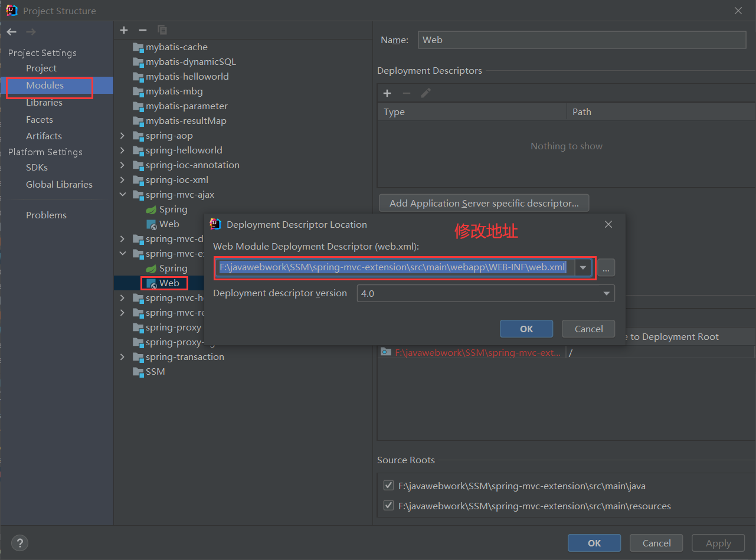756x560 pixels.
Task: Open Artifacts settings page
Action: tap(44, 136)
